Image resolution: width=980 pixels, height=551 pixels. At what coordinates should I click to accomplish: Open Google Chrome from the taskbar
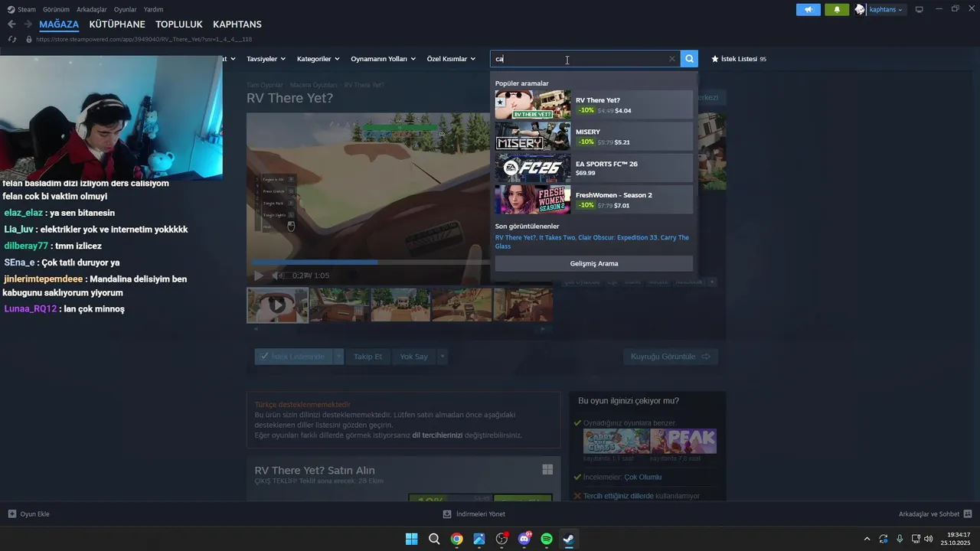pyautogui.click(x=456, y=539)
